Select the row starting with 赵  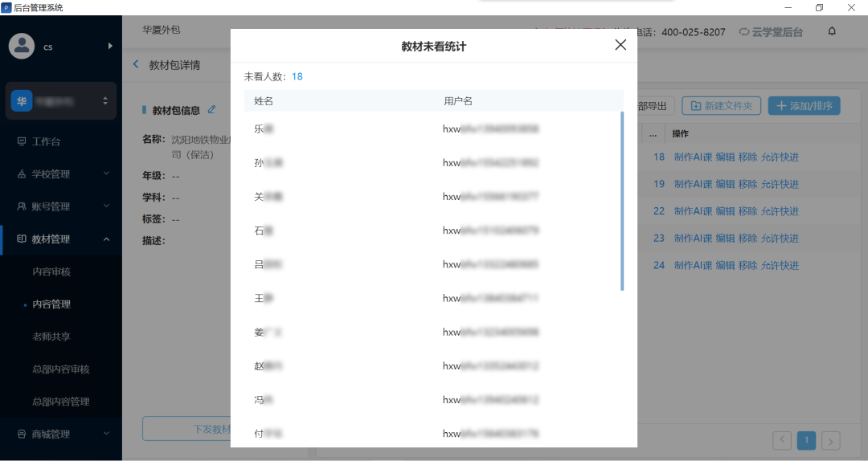[x=433, y=365]
